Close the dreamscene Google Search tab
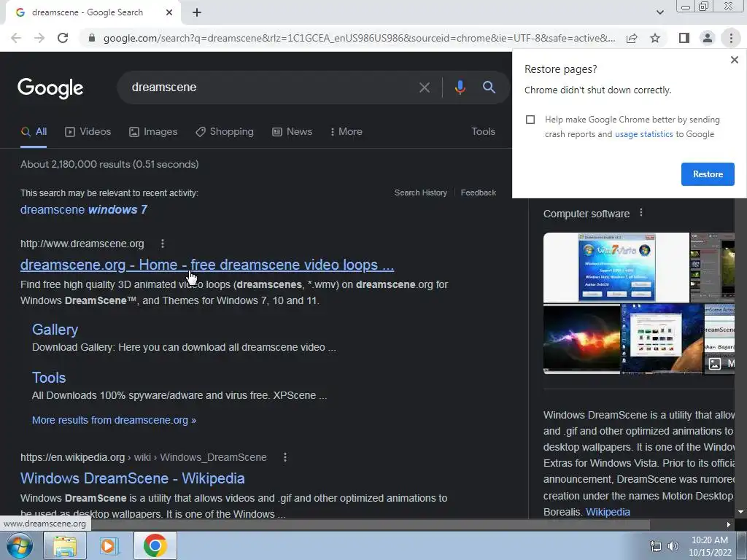Image resolution: width=747 pixels, height=560 pixels. [x=169, y=13]
